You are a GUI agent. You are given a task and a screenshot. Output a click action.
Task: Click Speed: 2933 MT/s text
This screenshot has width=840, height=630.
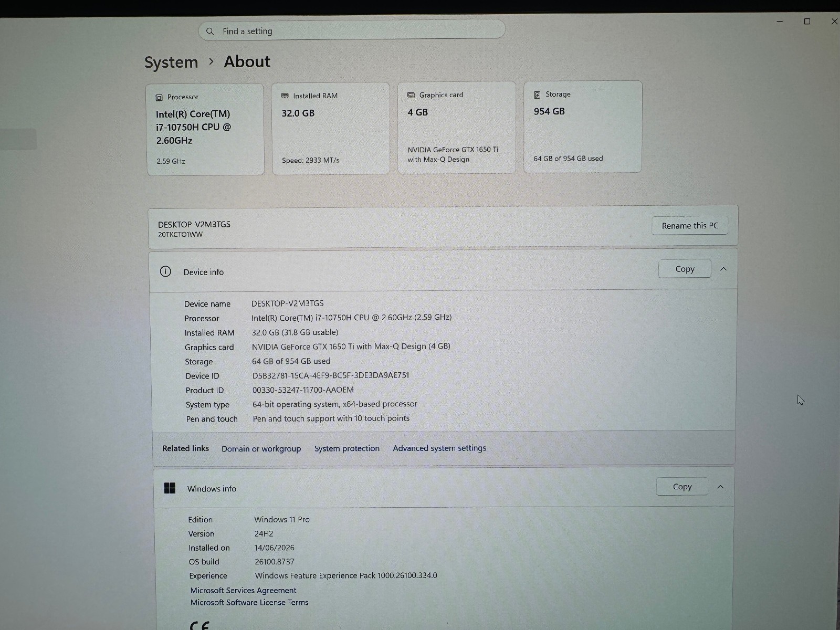pyautogui.click(x=310, y=160)
